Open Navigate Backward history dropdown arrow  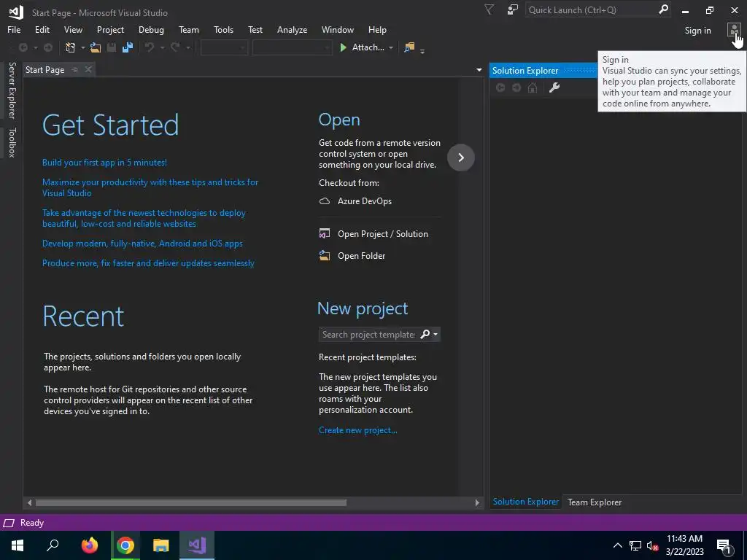coord(35,47)
